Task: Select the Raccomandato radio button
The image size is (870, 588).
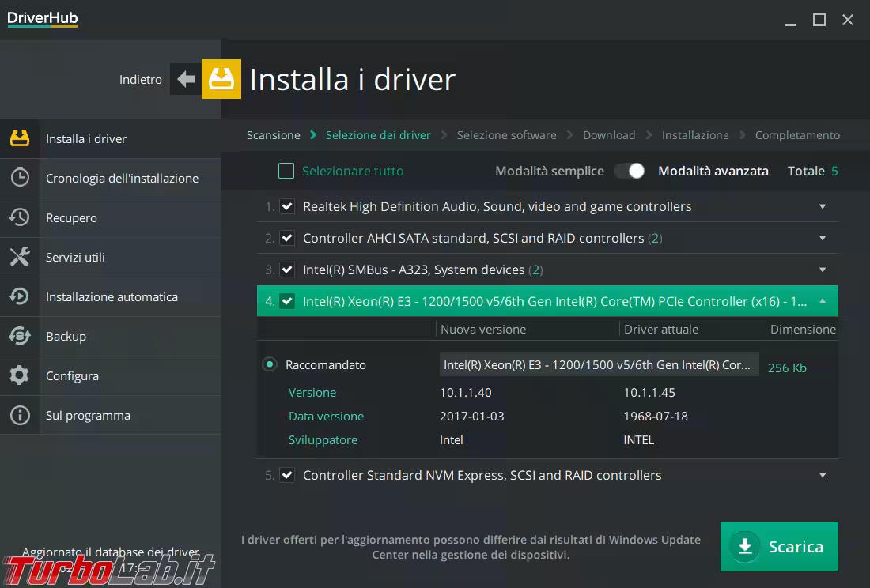Action: click(x=270, y=364)
